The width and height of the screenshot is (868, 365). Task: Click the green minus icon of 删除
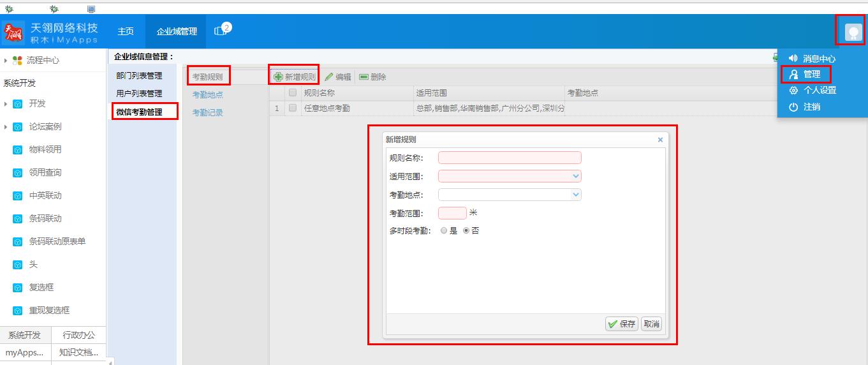(364, 77)
